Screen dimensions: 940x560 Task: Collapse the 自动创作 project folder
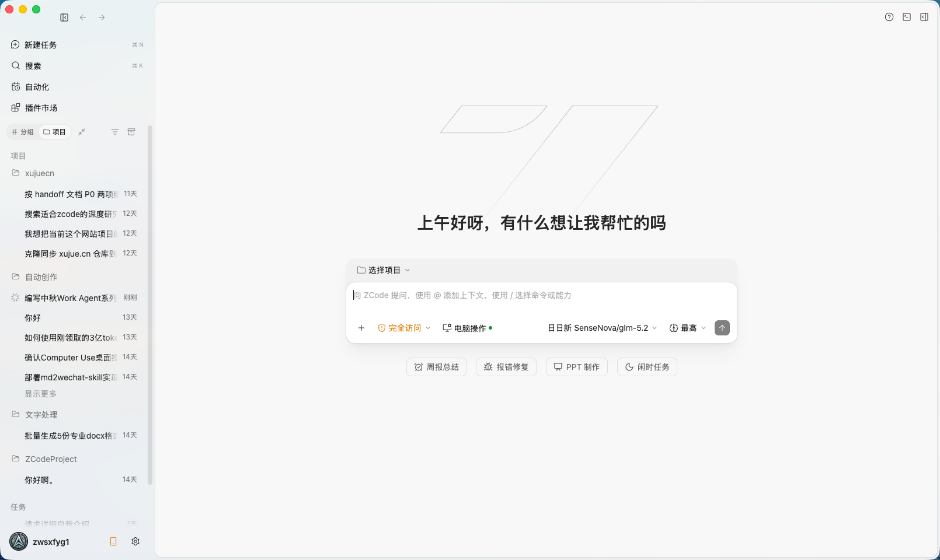(x=76, y=277)
